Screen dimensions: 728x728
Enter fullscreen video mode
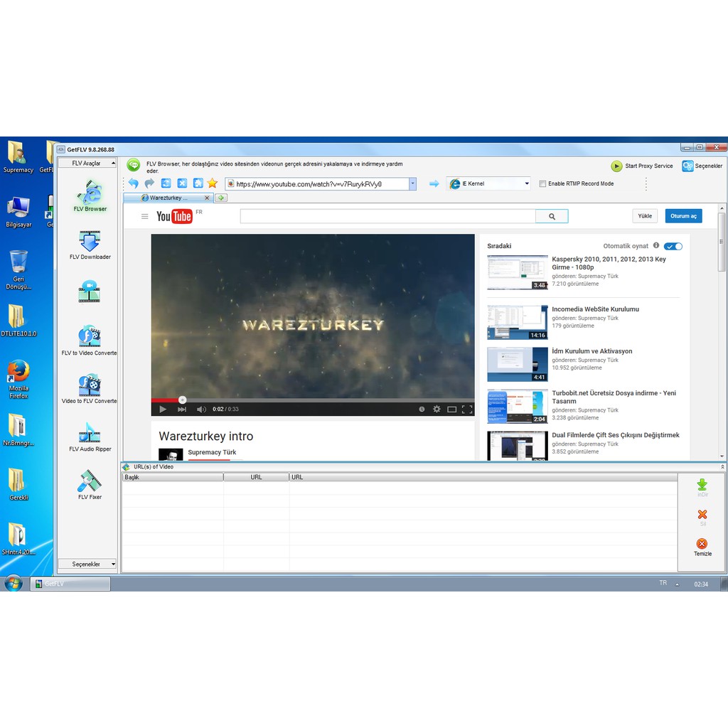[x=467, y=409]
